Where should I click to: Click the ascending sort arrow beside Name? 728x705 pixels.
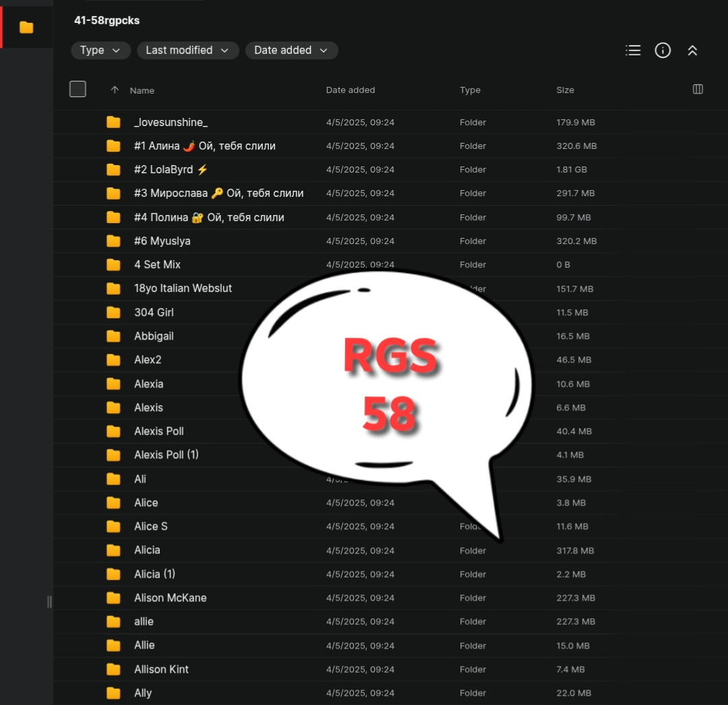[115, 90]
